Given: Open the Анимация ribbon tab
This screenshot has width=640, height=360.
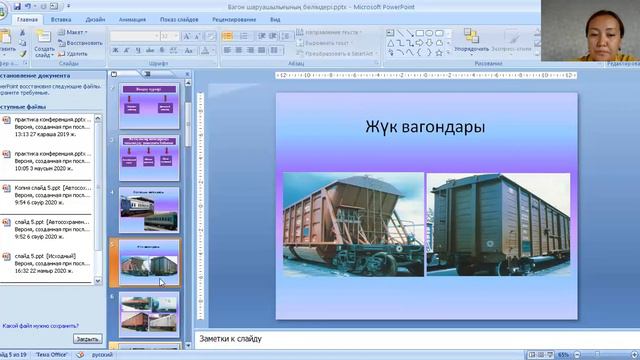Looking at the screenshot, I should [132, 19].
